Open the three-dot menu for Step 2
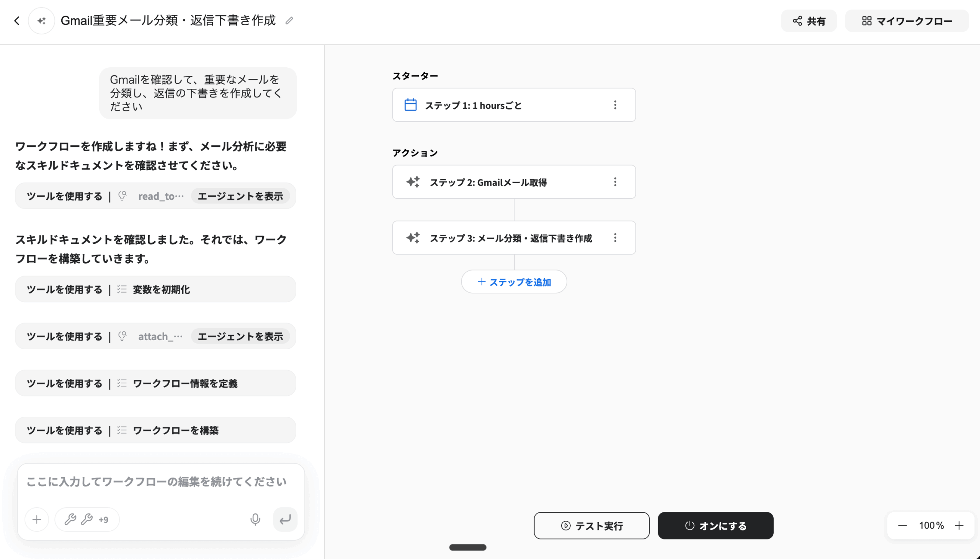The width and height of the screenshot is (980, 559). coord(615,182)
